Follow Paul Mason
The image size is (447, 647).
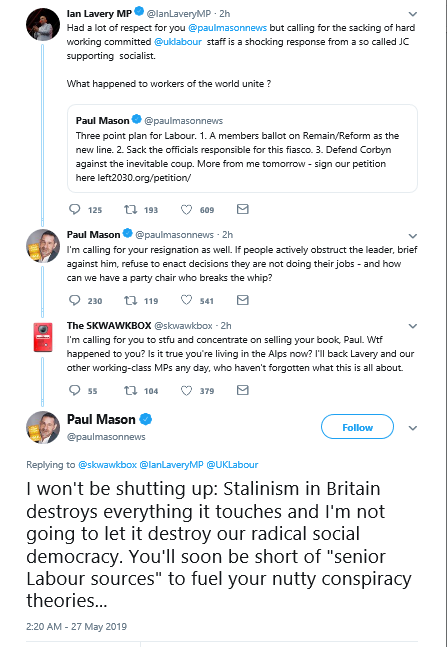(357, 427)
